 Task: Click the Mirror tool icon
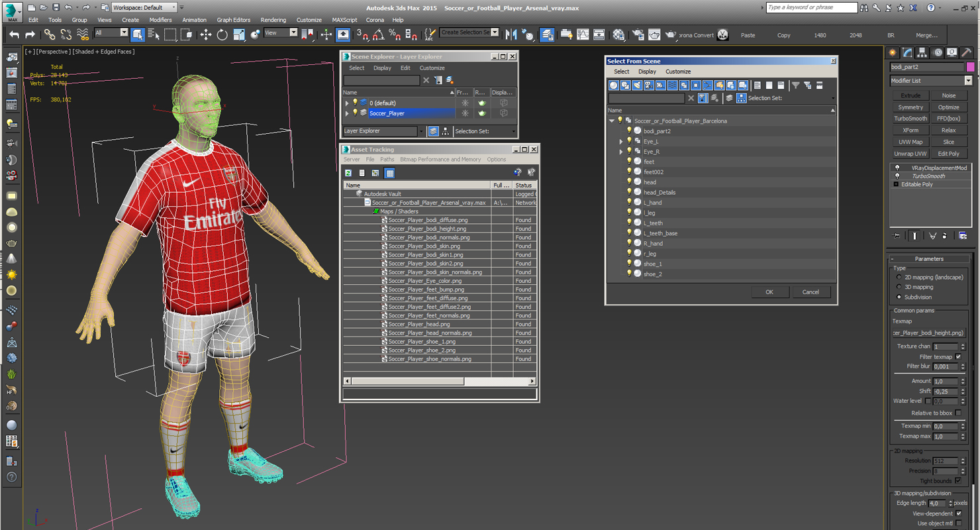coord(511,34)
